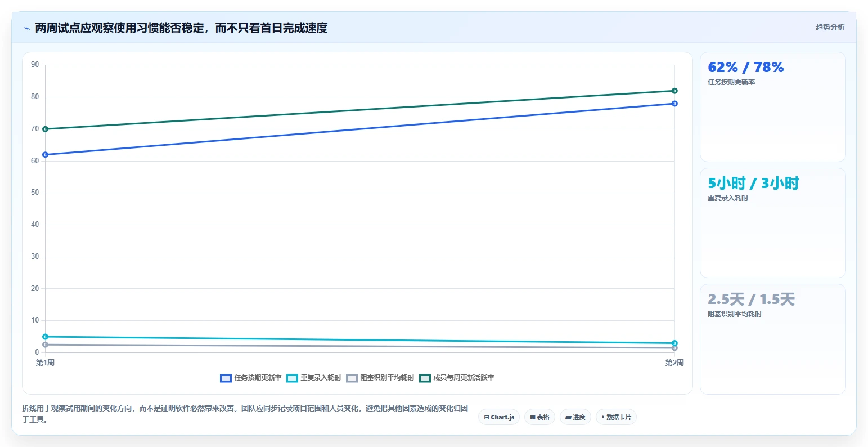Select the 数据卡片 tag chip
Screen dimensions: 868x447
616,417
